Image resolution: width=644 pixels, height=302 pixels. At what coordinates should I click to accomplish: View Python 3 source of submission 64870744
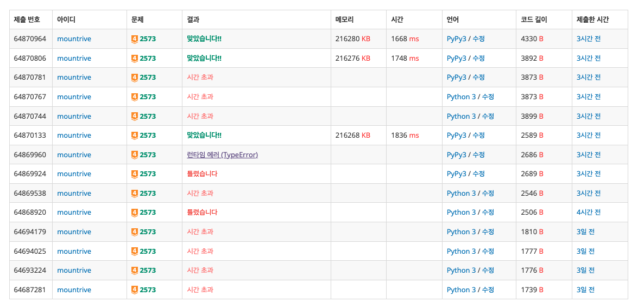pyautogui.click(x=461, y=116)
